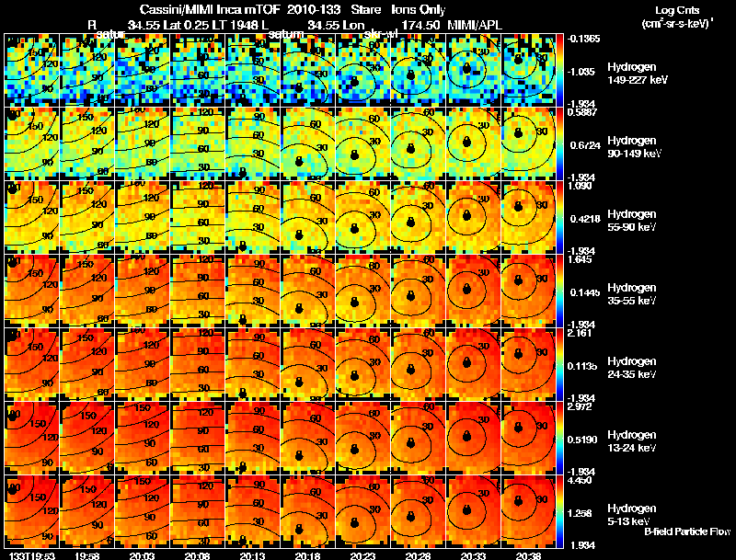736x560 pixels.
Task: Click the 0.1445 color scale value
Action: (583, 292)
